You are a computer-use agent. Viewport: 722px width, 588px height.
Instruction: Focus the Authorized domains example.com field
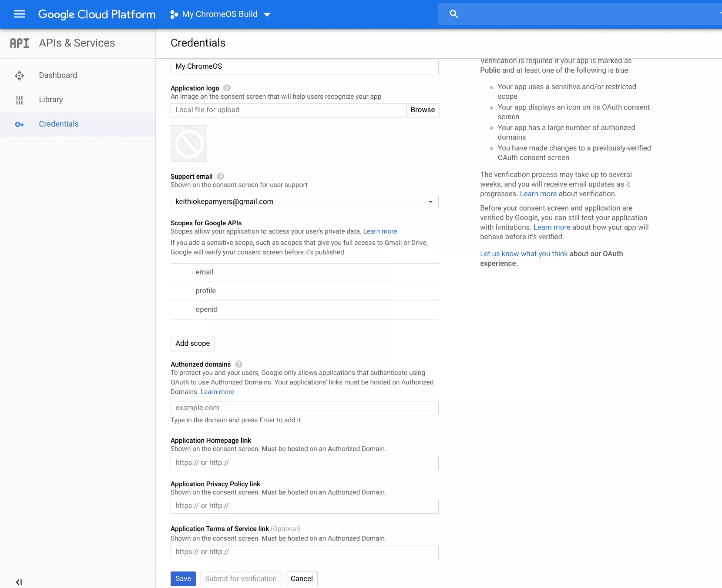point(304,408)
